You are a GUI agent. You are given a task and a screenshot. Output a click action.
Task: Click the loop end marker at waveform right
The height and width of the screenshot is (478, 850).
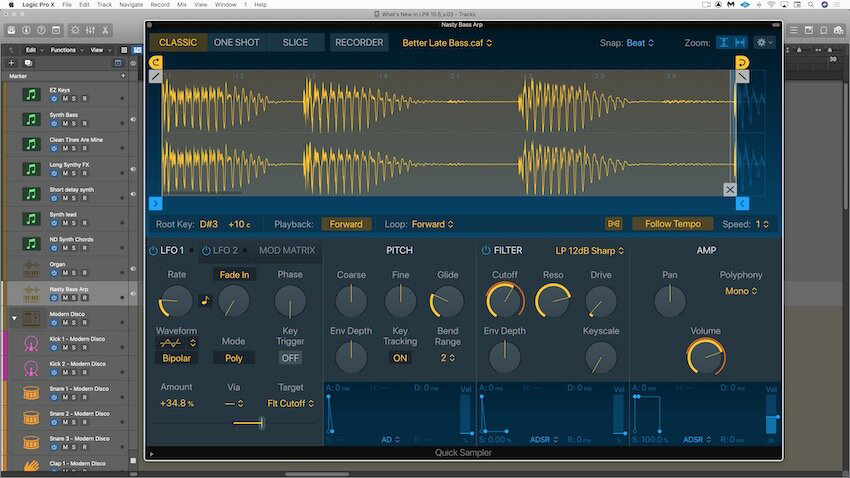742,62
